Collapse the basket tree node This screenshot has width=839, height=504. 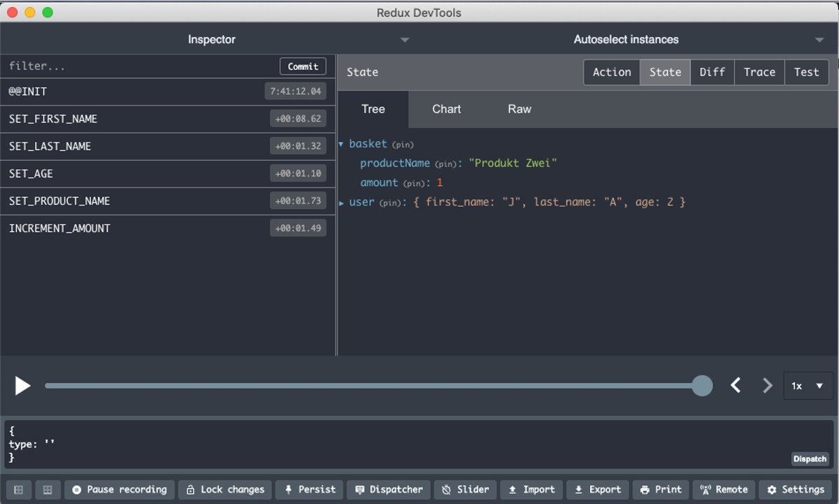(341, 144)
